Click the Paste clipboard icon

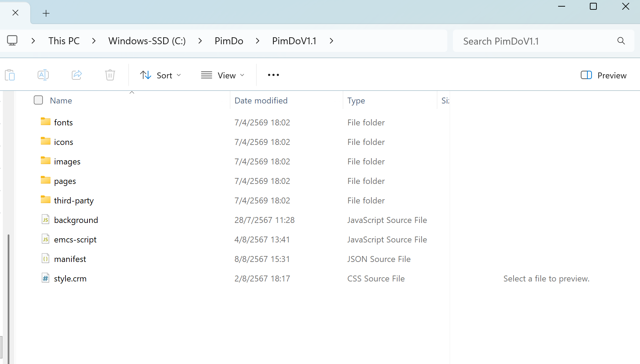pyautogui.click(x=10, y=75)
